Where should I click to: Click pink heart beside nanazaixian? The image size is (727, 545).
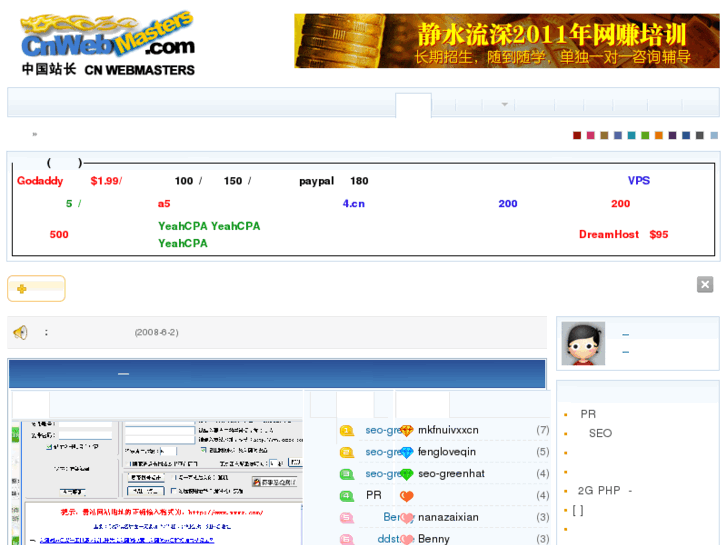click(x=407, y=518)
